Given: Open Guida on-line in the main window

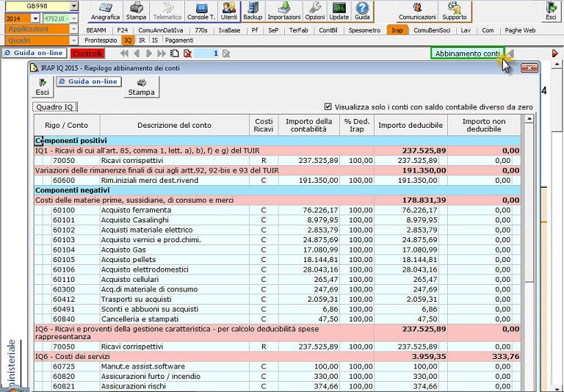Looking at the screenshot, I should (x=35, y=53).
